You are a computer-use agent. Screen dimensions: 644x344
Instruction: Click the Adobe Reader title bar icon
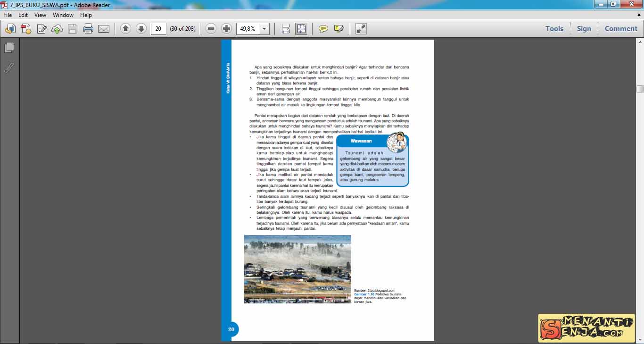[5, 5]
